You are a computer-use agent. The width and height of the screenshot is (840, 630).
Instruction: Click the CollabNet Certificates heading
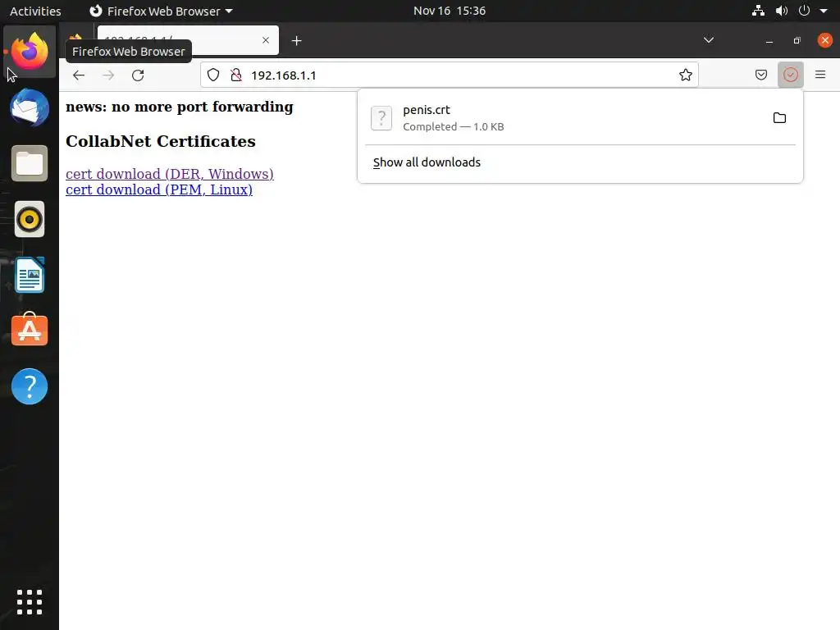160,141
